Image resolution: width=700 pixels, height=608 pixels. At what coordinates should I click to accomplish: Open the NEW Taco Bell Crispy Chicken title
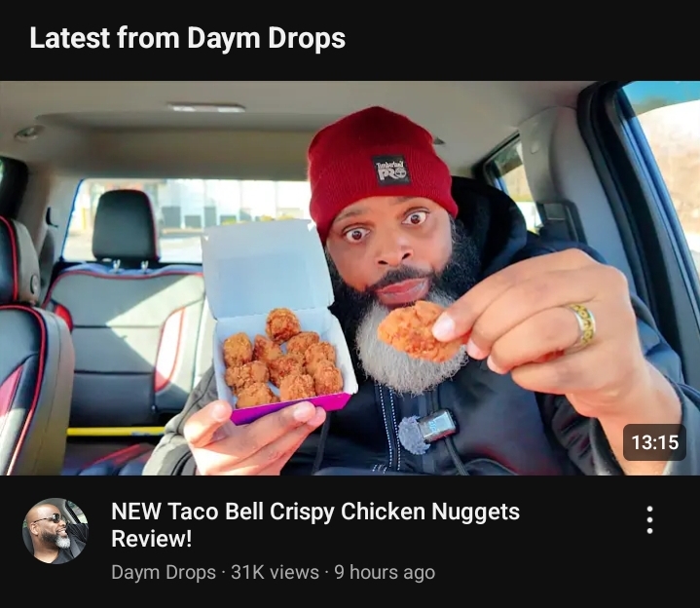[315, 524]
